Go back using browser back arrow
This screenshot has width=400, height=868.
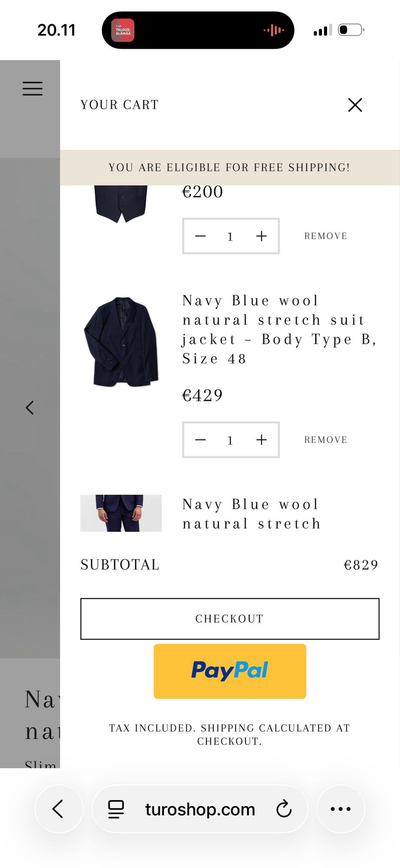tap(58, 809)
